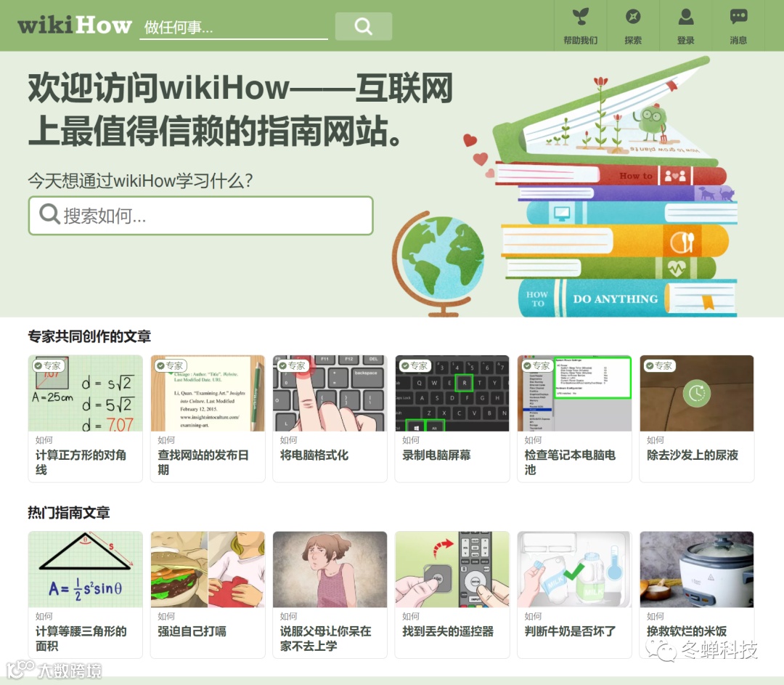Open thumbnail for 查找网站的发布日期
The height and width of the screenshot is (685, 784).
[x=208, y=393]
